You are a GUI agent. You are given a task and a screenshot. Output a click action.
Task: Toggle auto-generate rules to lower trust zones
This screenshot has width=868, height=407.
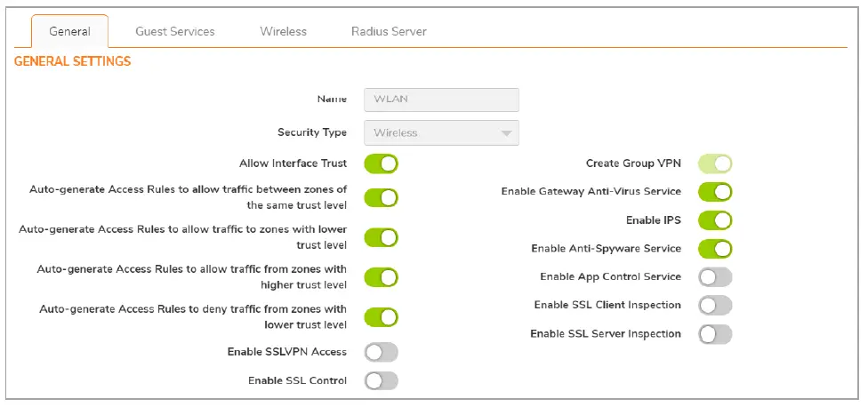tap(381, 237)
